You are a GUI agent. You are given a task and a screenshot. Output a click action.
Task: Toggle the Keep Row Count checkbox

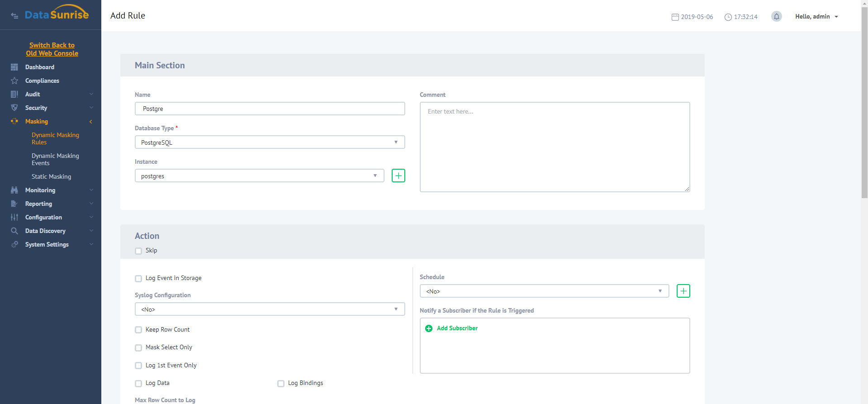coord(138,330)
